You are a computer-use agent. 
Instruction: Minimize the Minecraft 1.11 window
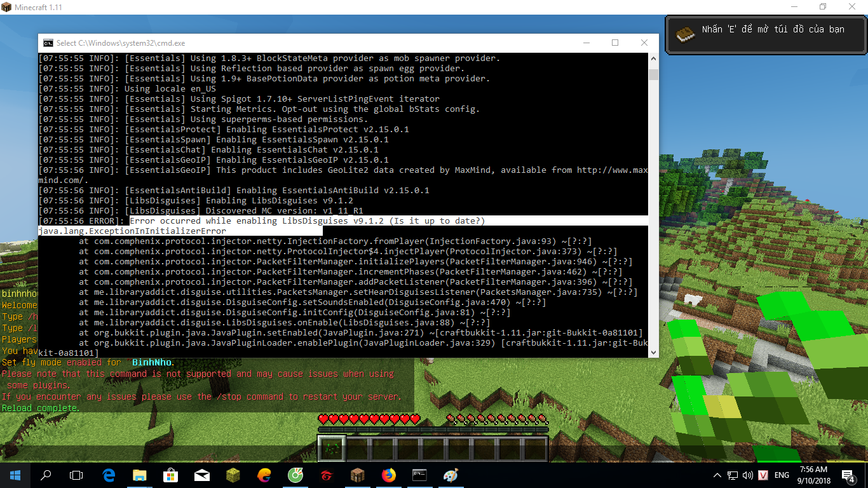(x=794, y=7)
